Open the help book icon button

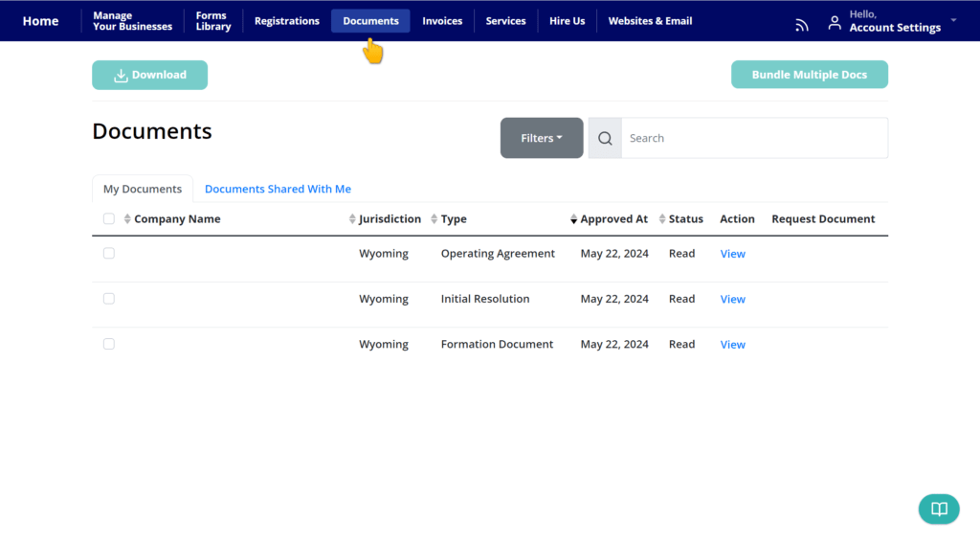[939, 509]
